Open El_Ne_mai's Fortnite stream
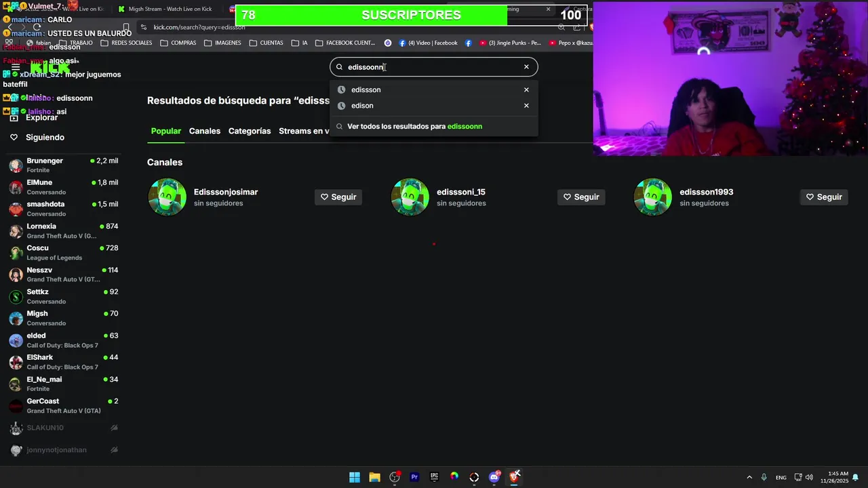The height and width of the screenshot is (488, 868). coord(63,384)
